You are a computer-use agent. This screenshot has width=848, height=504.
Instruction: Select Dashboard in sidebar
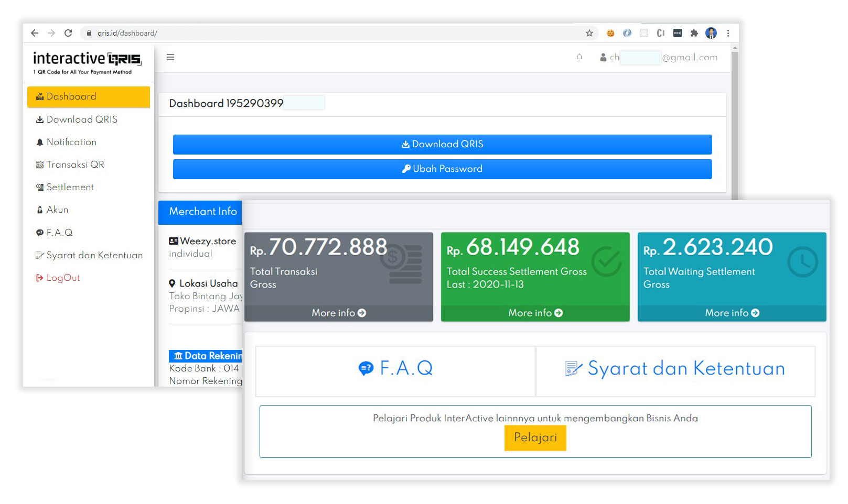89,97
